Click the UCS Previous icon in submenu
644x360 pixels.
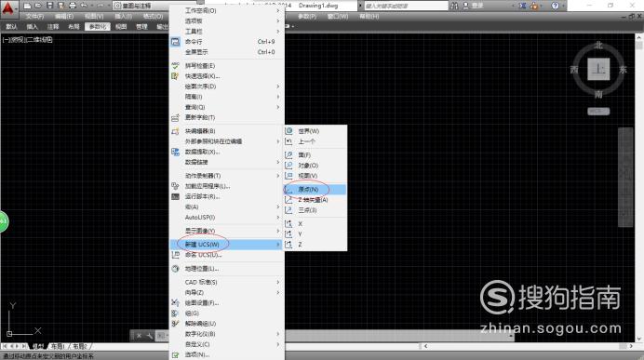(288, 141)
